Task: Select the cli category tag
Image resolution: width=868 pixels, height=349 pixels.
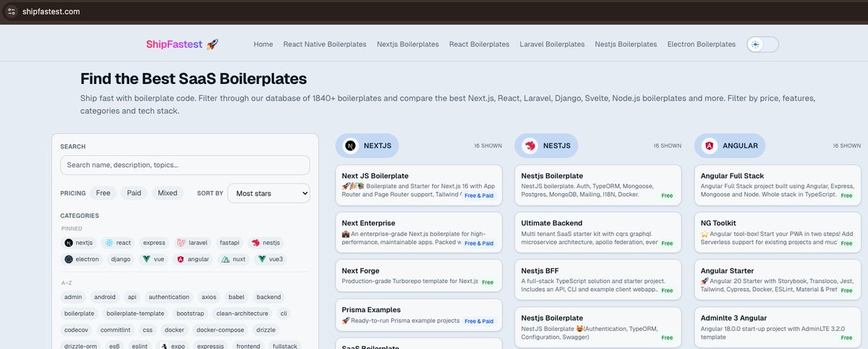Action: pyautogui.click(x=284, y=314)
